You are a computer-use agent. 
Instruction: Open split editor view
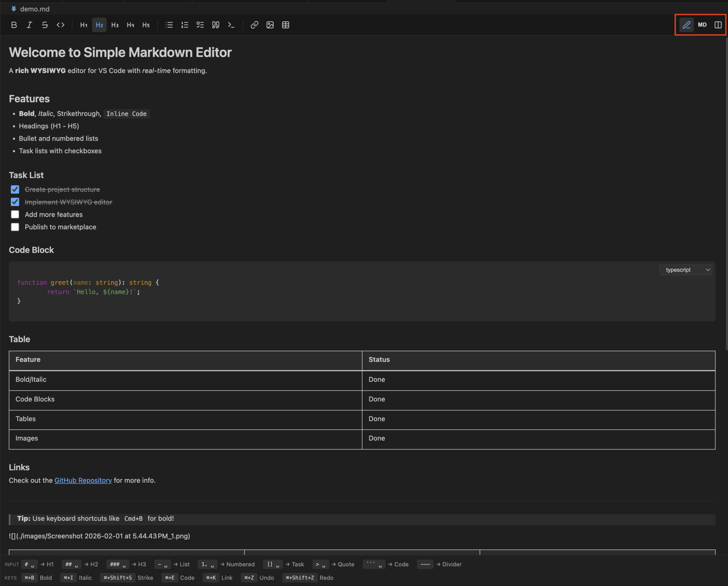click(x=718, y=25)
